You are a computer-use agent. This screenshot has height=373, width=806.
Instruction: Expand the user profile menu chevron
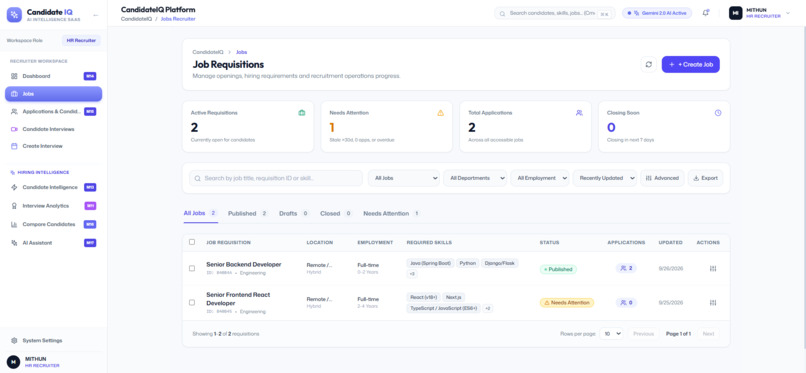[x=788, y=13]
